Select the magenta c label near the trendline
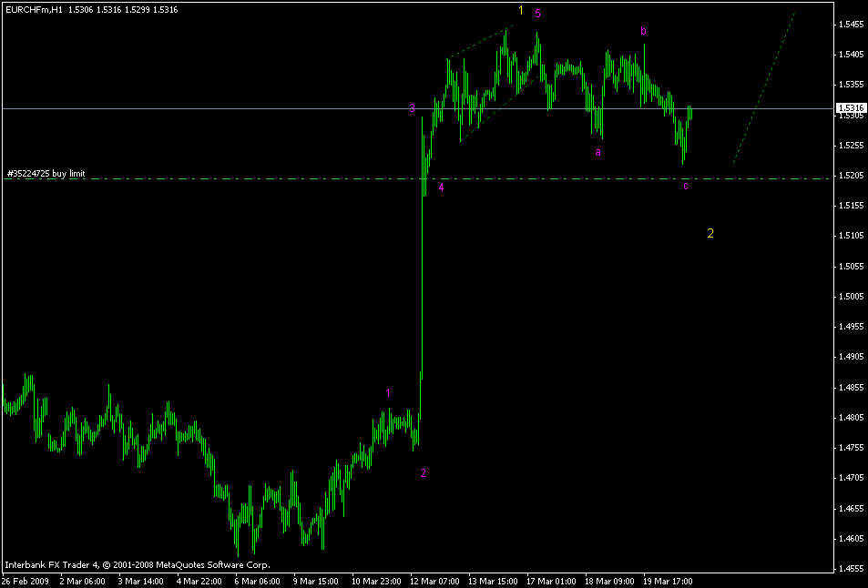The image size is (868, 588). pos(686,187)
